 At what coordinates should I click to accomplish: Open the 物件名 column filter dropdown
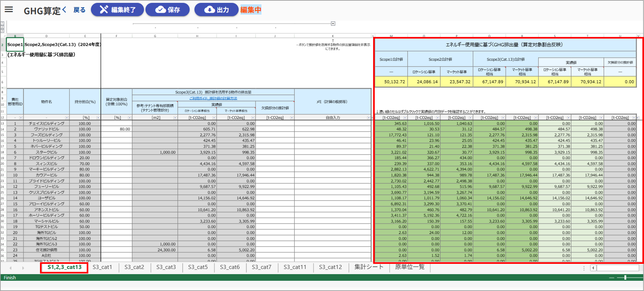pyautogui.click(x=67, y=118)
